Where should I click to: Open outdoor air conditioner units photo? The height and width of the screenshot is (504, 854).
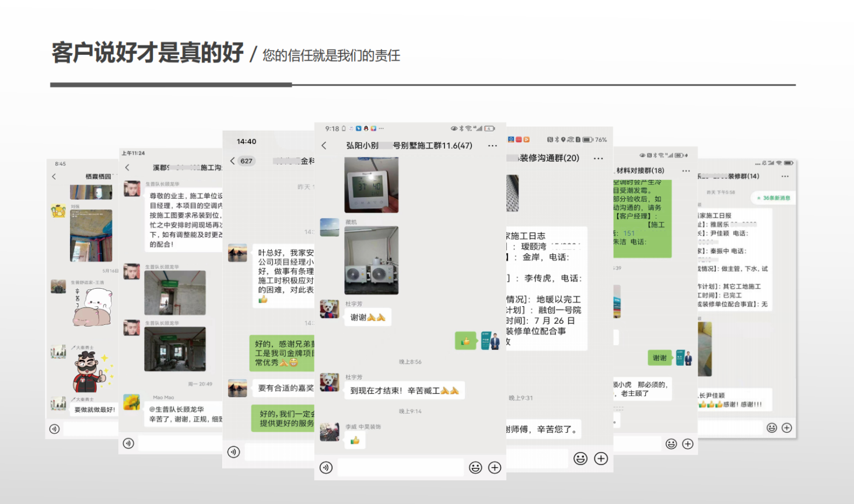[x=372, y=260]
